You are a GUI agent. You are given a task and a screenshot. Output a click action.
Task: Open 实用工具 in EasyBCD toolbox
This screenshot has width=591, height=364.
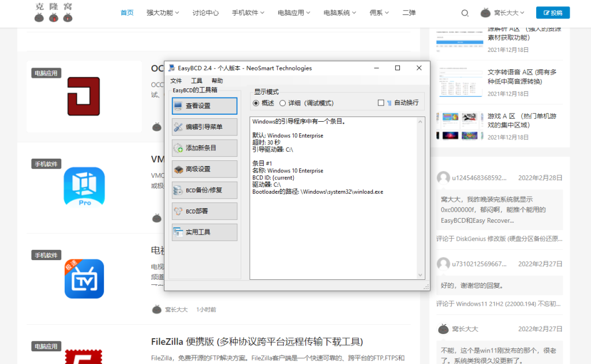204,232
